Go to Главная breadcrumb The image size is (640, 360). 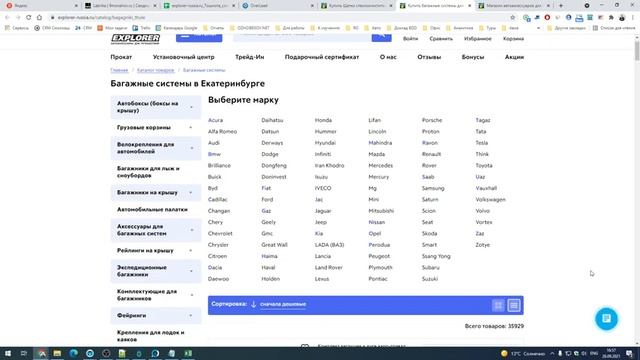point(119,70)
